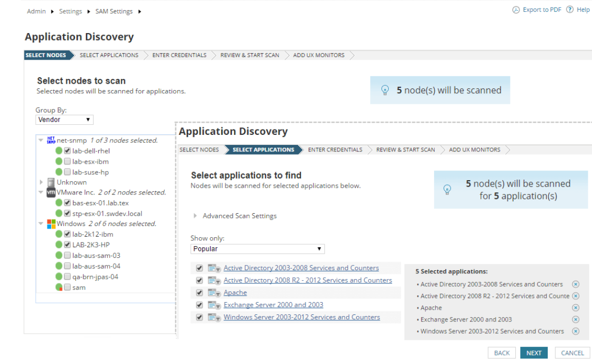The image size is (592, 364).
Task: Uncheck Exchange Server 2000 and 2003 checkbox
Action: [199, 305]
